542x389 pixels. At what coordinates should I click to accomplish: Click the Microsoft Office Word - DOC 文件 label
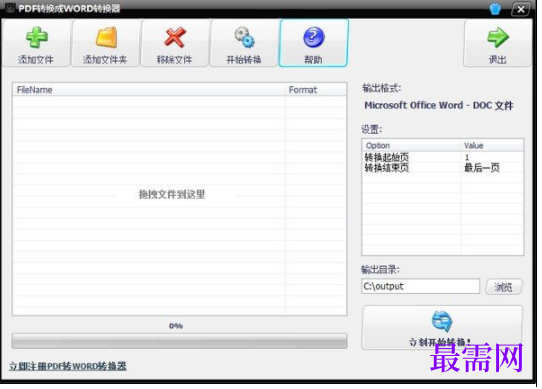coord(439,105)
